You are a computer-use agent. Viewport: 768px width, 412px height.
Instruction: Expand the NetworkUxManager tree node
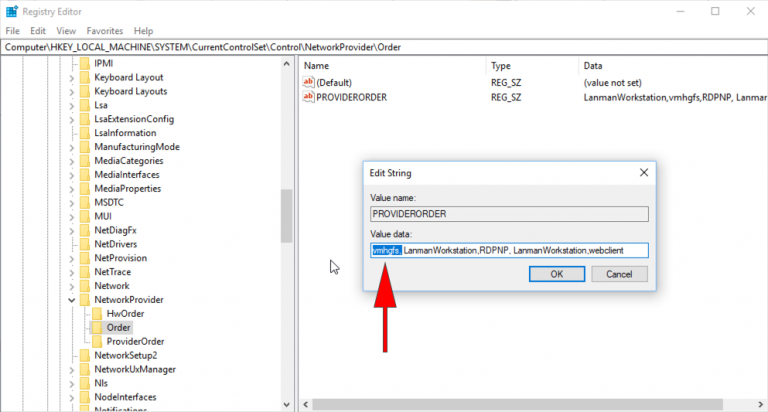click(x=72, y=369)
